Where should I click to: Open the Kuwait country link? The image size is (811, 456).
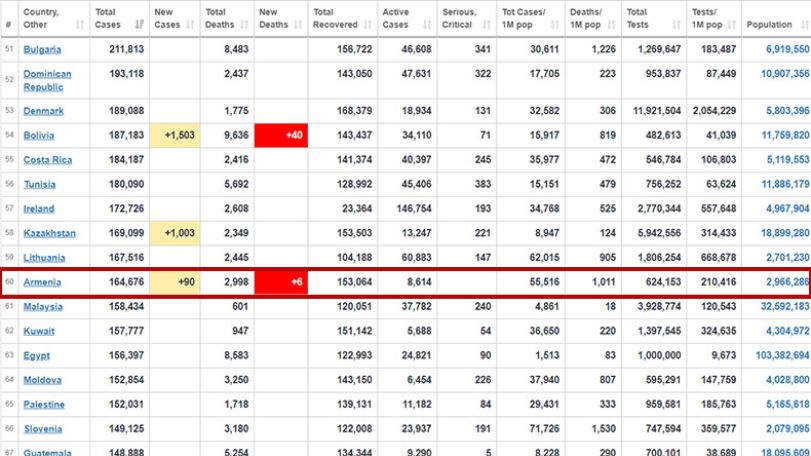click(39, 331)
